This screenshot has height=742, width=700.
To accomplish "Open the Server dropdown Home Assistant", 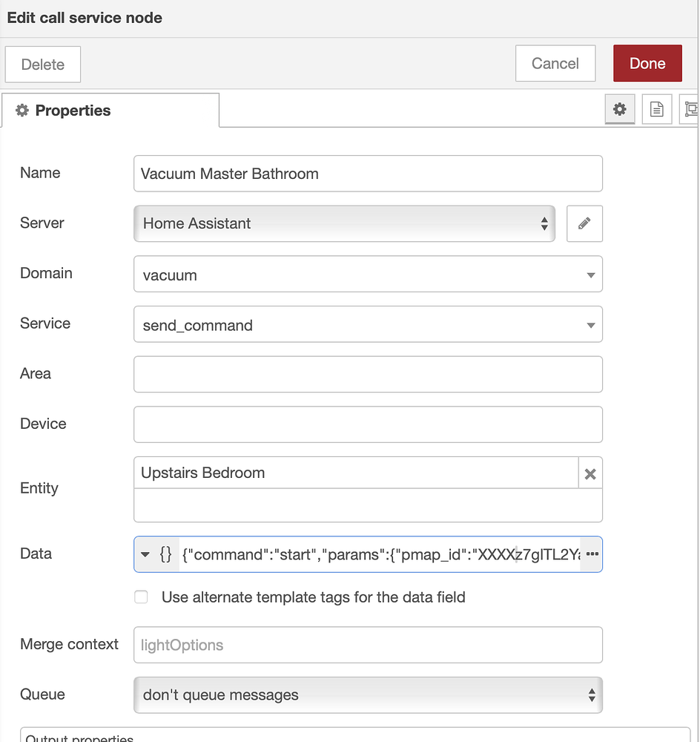I will tap(344, 223).
